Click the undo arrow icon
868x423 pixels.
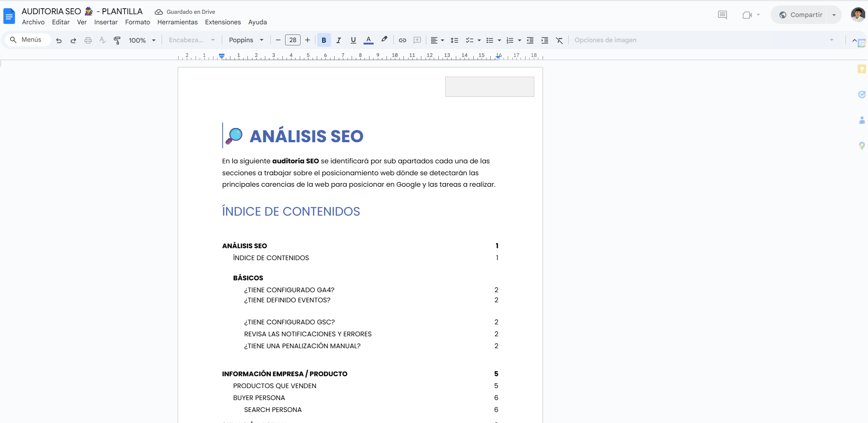(x=59, y=40)
